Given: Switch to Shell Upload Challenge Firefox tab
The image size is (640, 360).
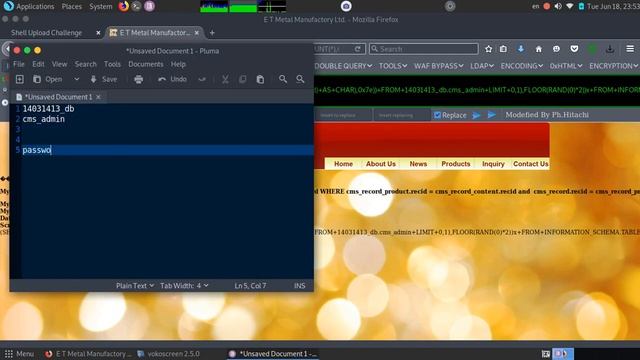Looking at the screenshot, I should [47, 33].
